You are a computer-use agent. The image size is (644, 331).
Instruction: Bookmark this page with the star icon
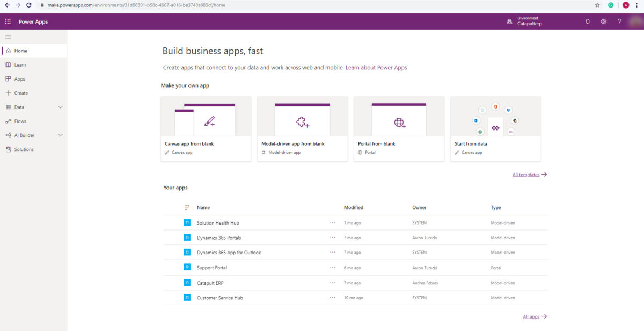pos(597,5)
